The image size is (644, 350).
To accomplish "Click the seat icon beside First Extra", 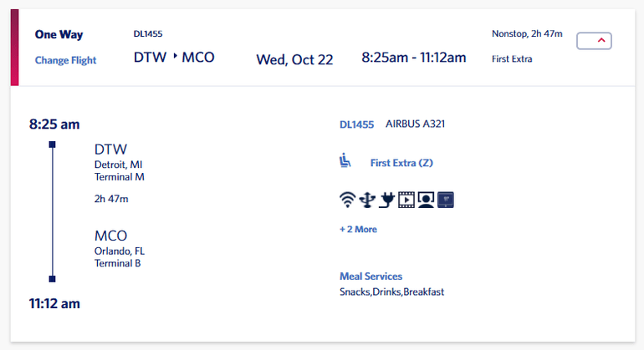I will tap(345, 160).
